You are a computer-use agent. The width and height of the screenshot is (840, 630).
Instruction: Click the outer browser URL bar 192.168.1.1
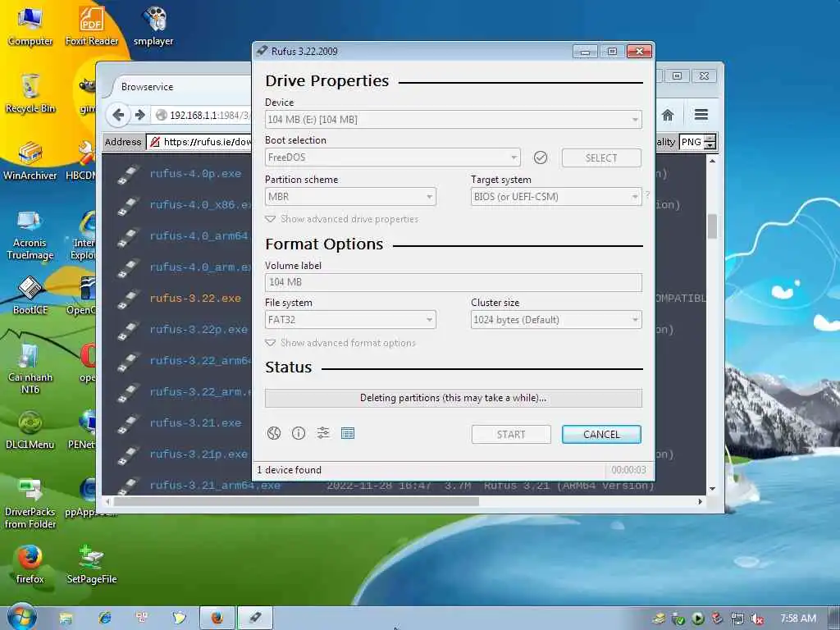point(203,115)
